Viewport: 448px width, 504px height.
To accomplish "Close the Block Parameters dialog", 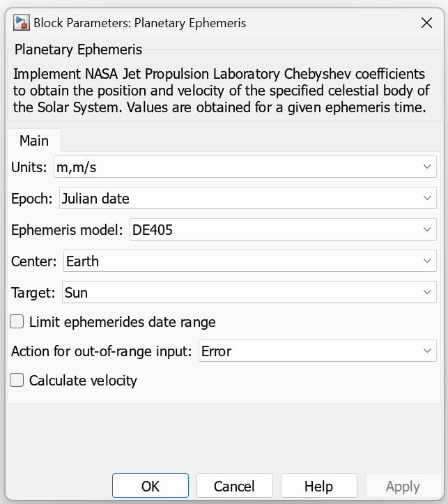I will coord(427,23).
